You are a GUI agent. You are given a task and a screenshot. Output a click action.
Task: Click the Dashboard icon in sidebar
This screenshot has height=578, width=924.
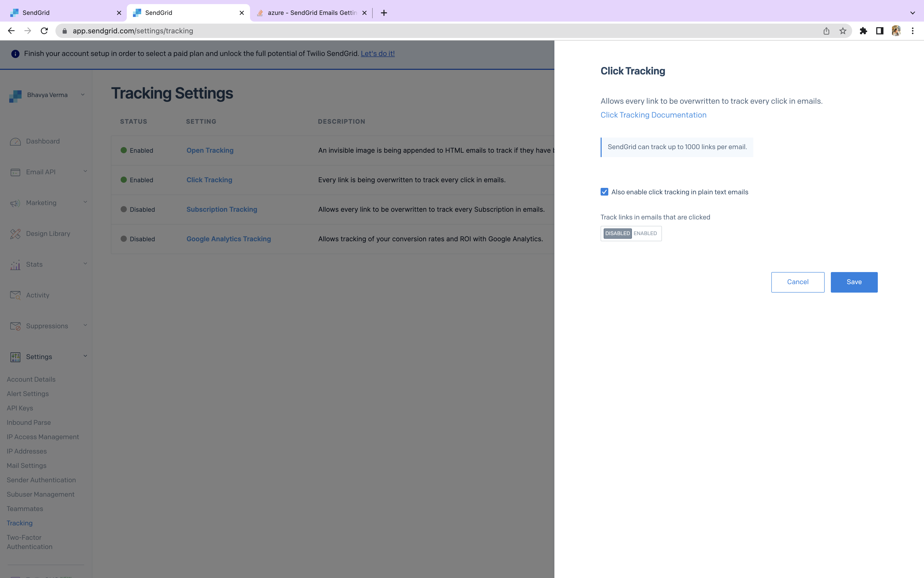pos(16,140)
